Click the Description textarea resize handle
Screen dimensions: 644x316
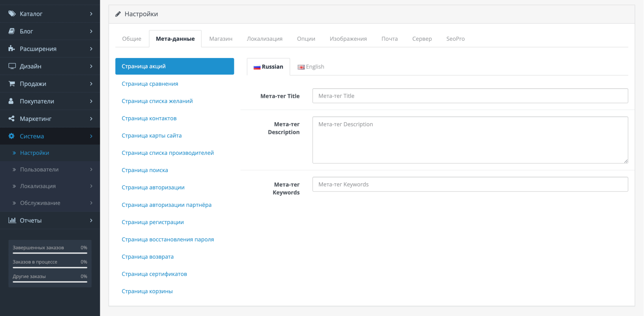[625, 161]
